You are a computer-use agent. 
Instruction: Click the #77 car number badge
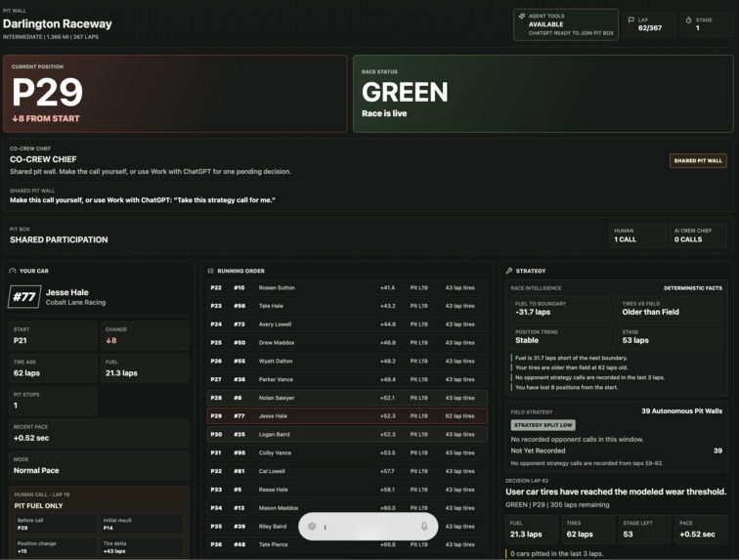[24, 297]
